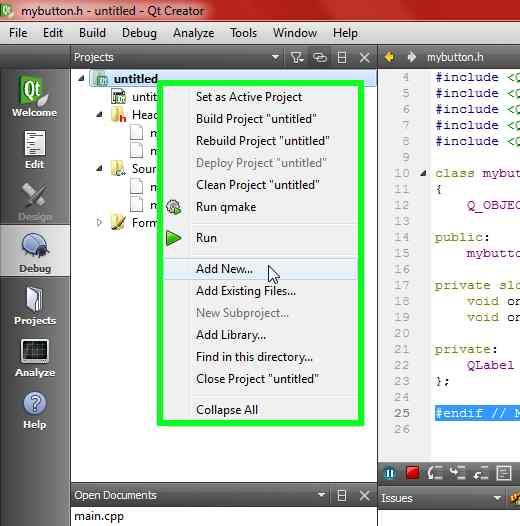Screen dimensions: 520x526
Task: Switch to Edit mode in sidebar
Action: (35, 150)
